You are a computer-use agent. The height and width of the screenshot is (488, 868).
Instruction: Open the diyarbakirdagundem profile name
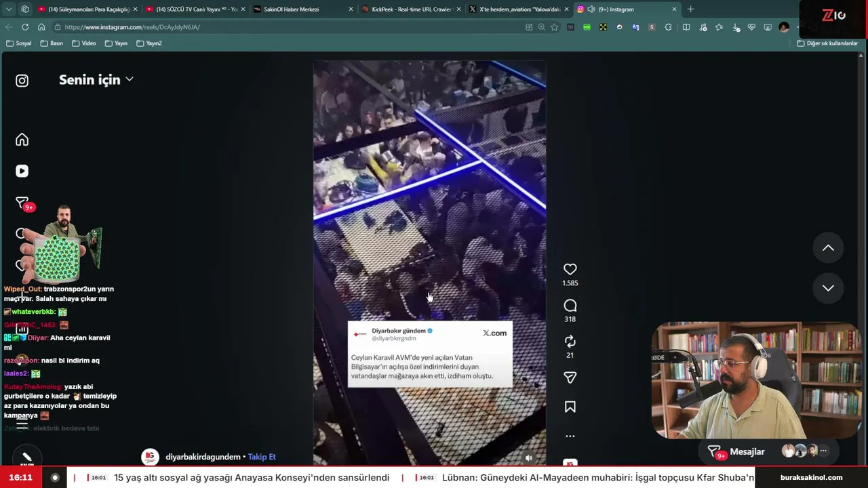[203, 457]
